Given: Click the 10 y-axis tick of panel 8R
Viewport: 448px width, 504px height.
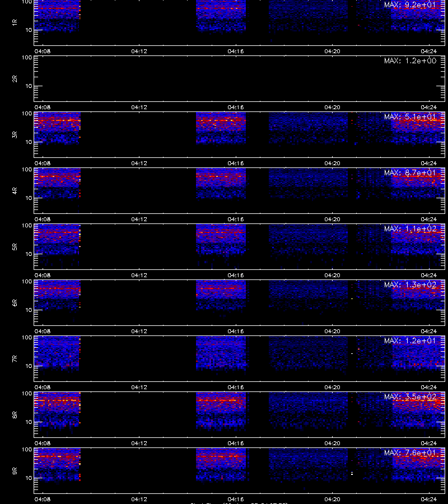Looking at the screenshot, I should (x=29, y=422).
